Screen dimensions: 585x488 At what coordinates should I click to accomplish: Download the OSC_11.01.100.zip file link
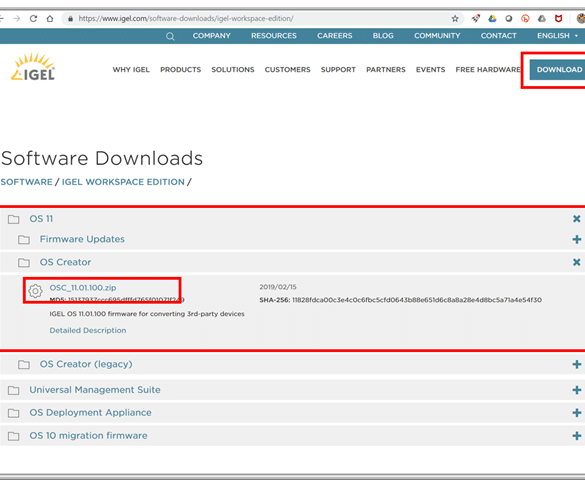click(83, 288)
